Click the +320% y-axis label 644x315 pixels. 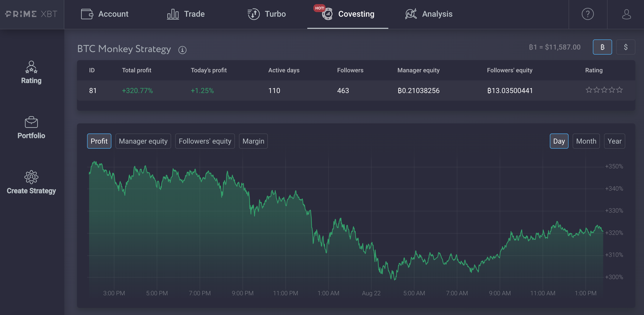point(614,233)
